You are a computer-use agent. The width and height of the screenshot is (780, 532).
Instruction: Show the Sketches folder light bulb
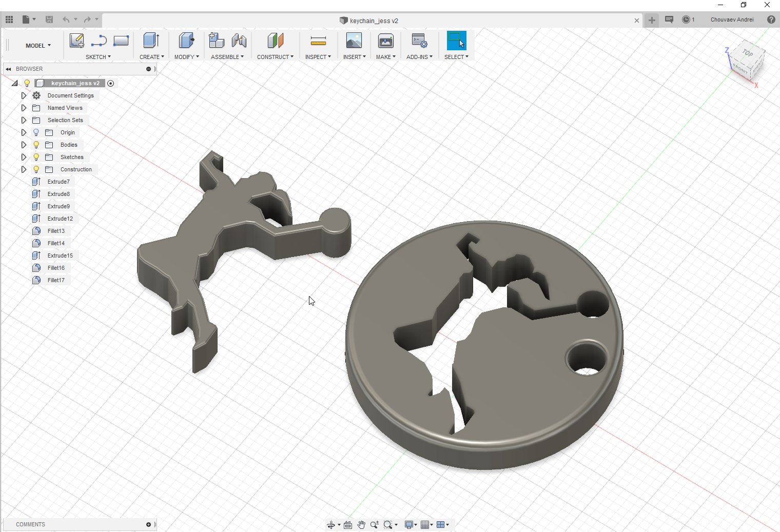pyautogui.click(x=36, y=157)
